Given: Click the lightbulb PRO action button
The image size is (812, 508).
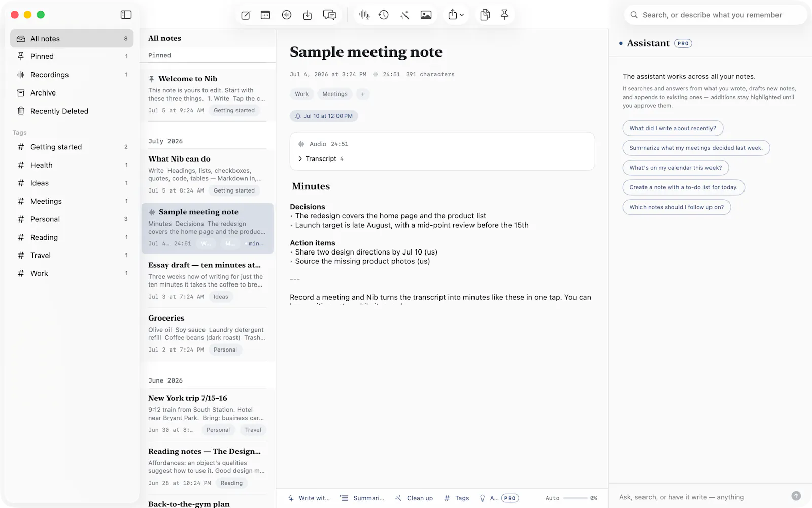Looking at the screenshot, I should click(498, 498).
